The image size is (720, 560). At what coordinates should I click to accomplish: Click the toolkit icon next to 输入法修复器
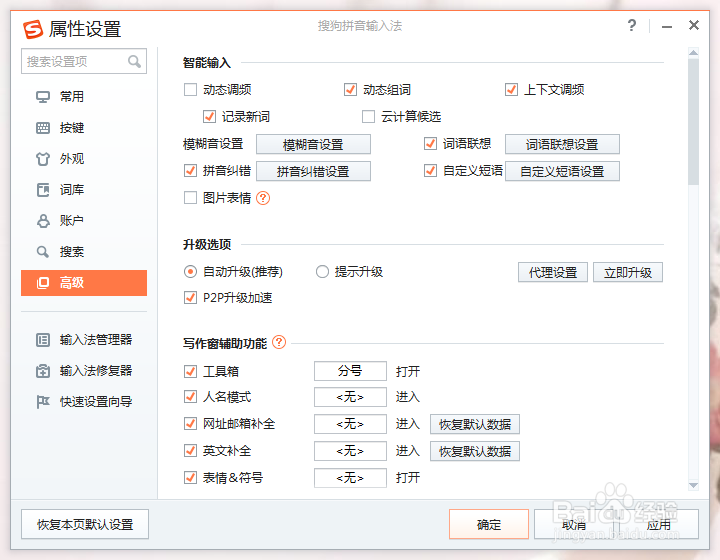tap(43, 371)
